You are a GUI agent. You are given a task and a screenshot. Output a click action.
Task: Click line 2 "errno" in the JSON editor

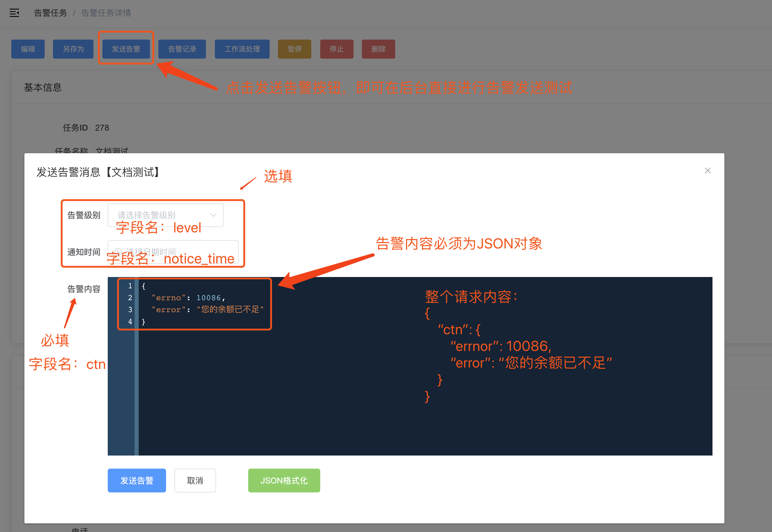coord(169,298)
